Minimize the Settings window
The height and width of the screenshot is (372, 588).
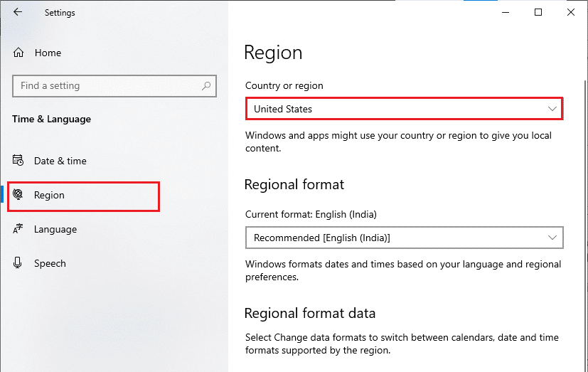point(506,12)
